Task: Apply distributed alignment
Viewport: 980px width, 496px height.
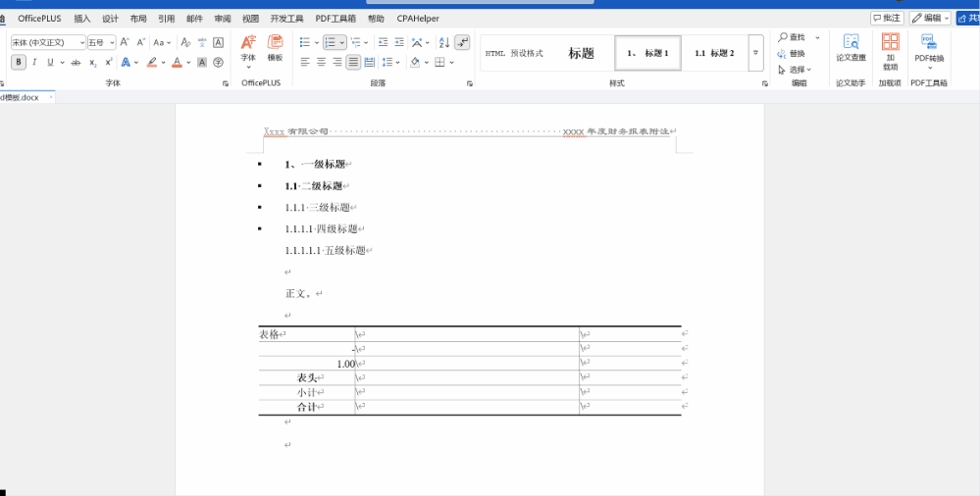Action: (370, 62)
